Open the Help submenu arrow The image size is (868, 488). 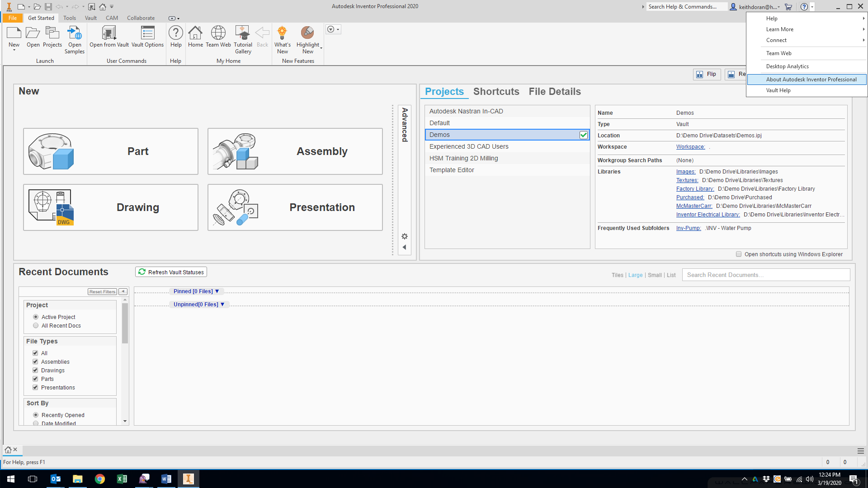click(x=863, y=19)
